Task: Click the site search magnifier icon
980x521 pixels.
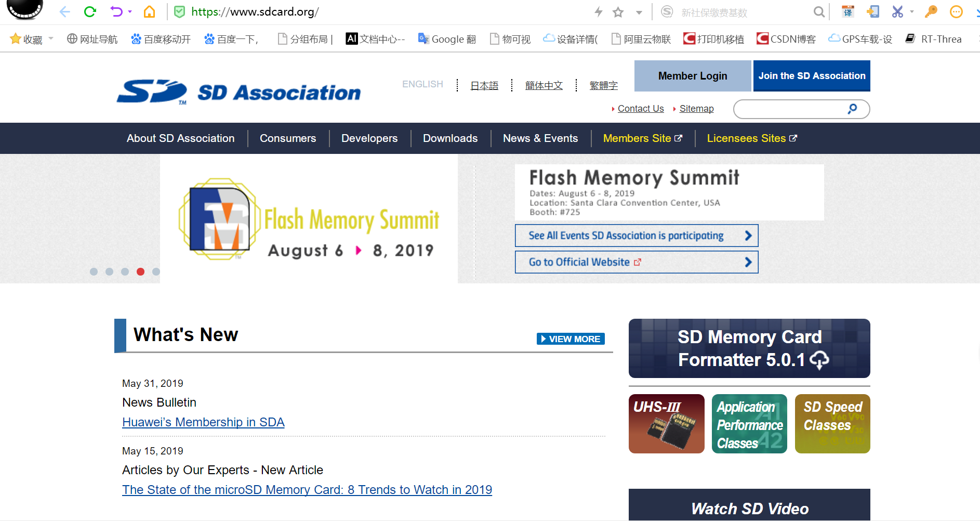Action: (x=853, y=109)
